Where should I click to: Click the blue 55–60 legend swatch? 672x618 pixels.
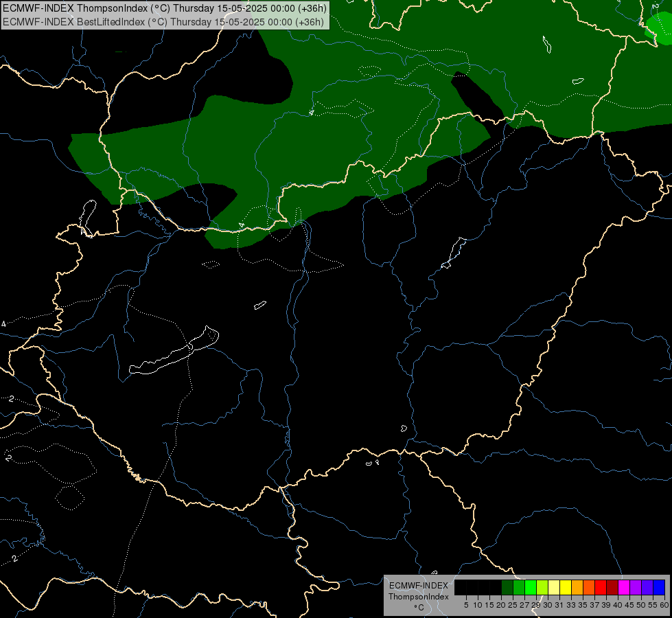point(659,587)
